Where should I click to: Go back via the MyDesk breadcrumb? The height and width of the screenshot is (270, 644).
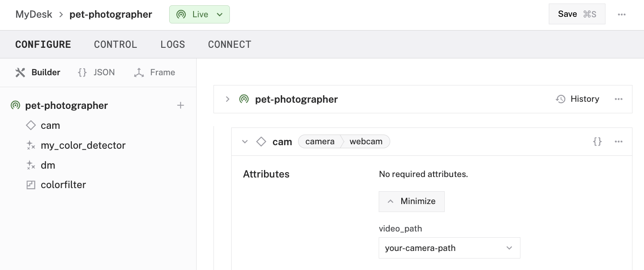coord(34,14)
